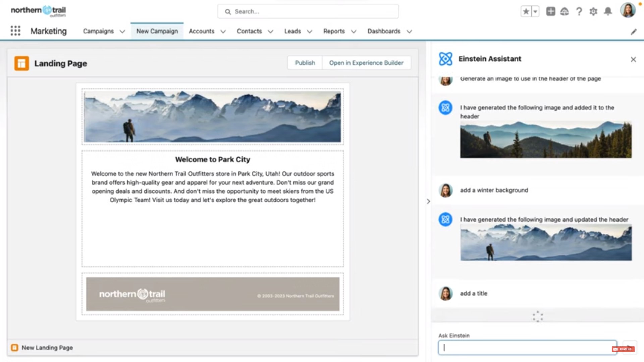The height and width of the screenshot is (362, 644).
Task: Click the New Campaign tab
Action: pyautogui.click(x=157, y=31)
